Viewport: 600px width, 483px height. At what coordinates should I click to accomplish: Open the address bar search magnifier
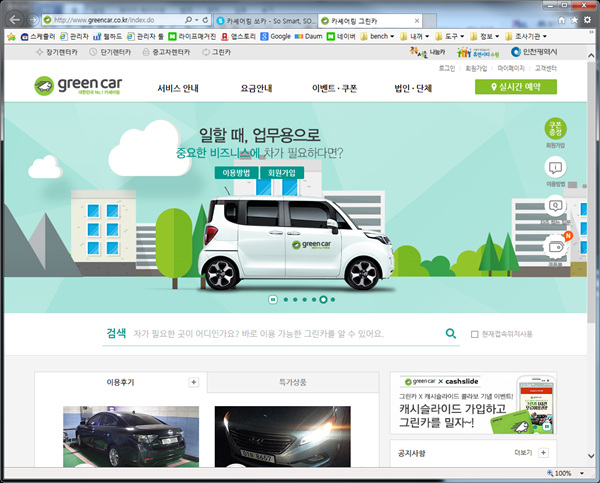(x=188, y=20)
